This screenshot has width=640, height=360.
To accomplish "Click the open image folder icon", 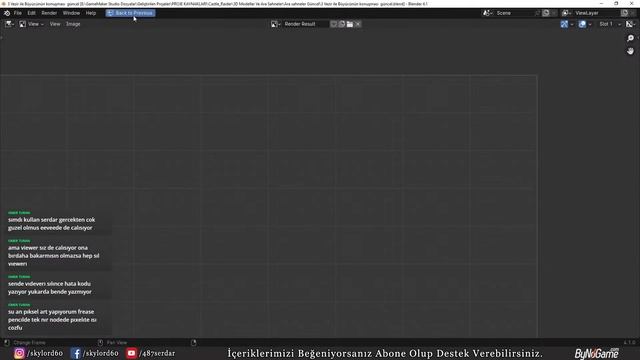I will point(350,24).
